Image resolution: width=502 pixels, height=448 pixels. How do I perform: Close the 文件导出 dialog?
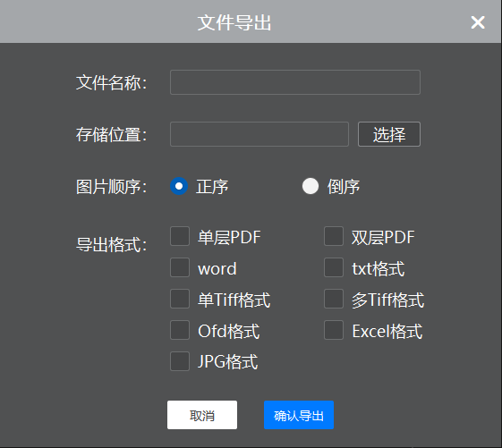[478, 22]
